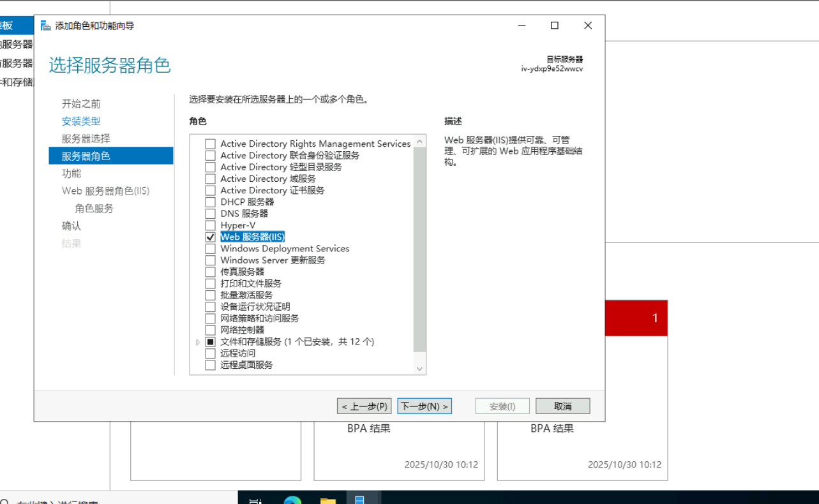The width and height of the screenshot is (819, 504).
Task: Click the wizard title bar server icon
Action: [45, 26]
